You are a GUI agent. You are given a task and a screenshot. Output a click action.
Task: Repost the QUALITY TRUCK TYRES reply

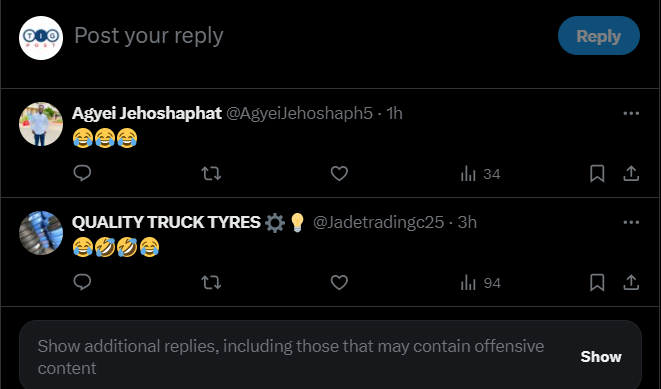pyautogui.click(x=211, y=282)
